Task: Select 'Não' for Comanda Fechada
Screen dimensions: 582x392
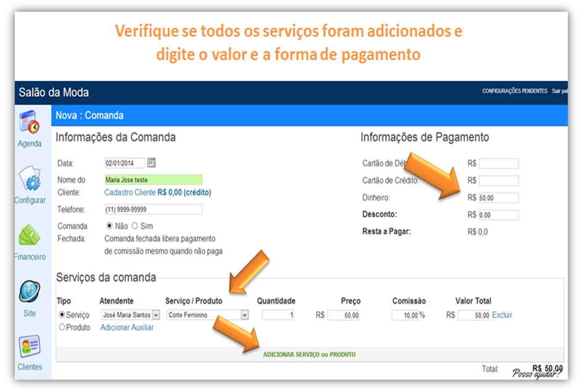Action: 110,226
